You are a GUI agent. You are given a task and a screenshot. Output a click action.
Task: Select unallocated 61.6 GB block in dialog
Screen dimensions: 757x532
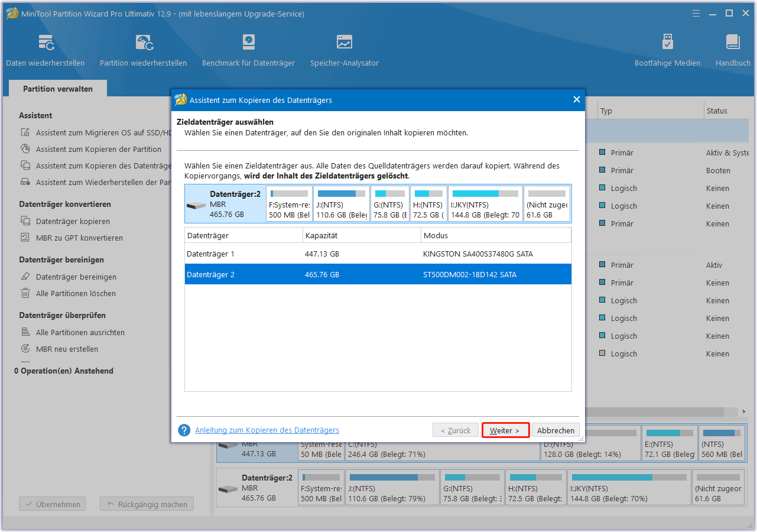(x=547, y=204)
